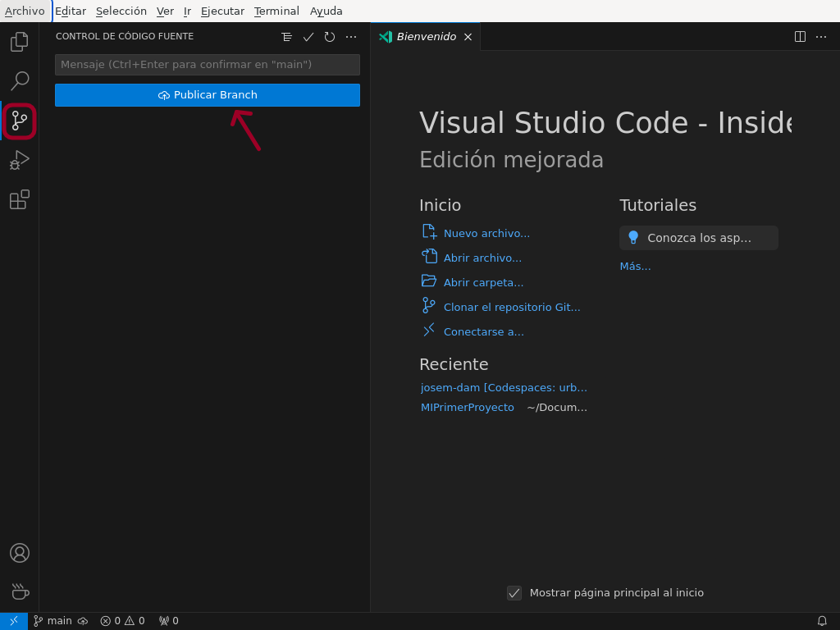Open source control more actions menu
The width and height of the screenshot is (840, 630).
351,37
